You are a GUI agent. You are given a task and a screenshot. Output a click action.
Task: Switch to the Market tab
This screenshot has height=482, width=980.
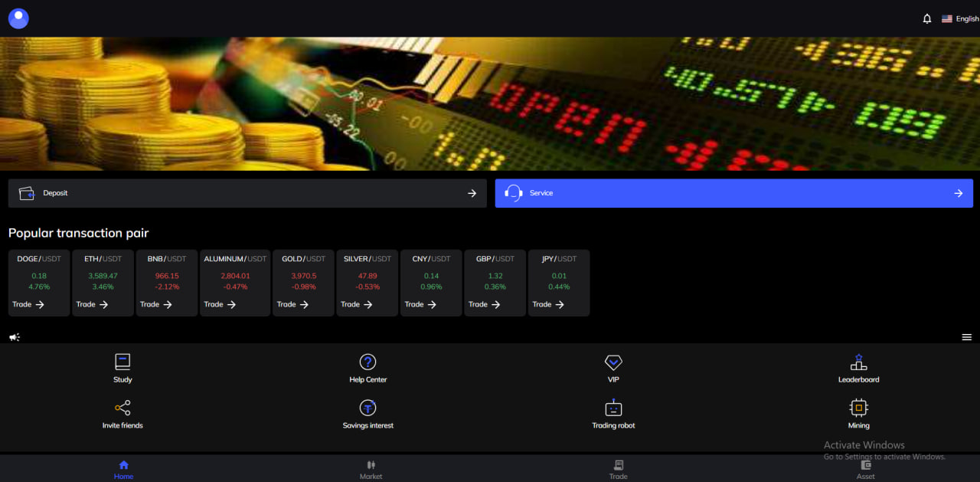point(371,469)
